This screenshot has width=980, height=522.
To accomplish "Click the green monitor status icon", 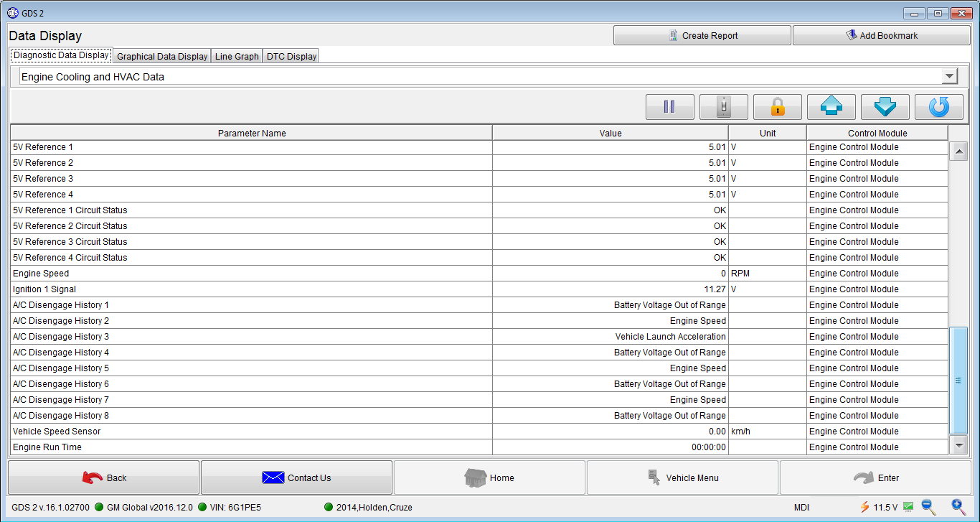I will click(x=908, y=508).
